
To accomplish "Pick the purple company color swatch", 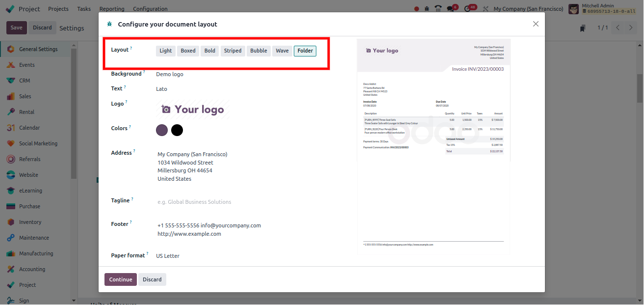I will tap(162, 130).
